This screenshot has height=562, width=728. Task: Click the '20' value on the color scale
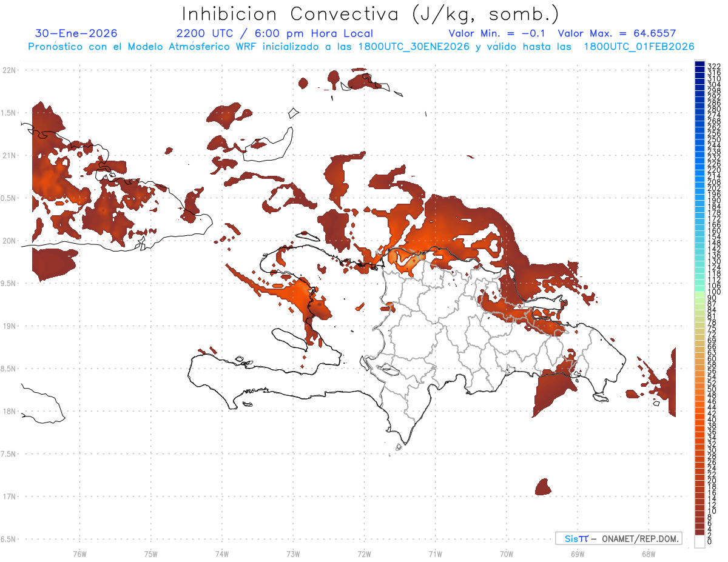[x=712, y=480]
